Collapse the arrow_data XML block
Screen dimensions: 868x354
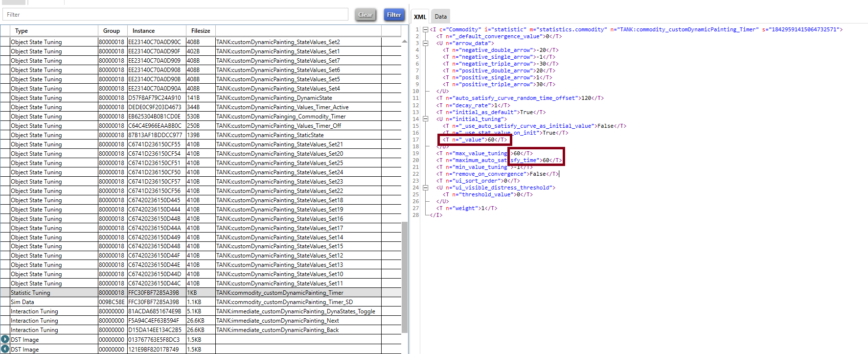pos(425,43)
